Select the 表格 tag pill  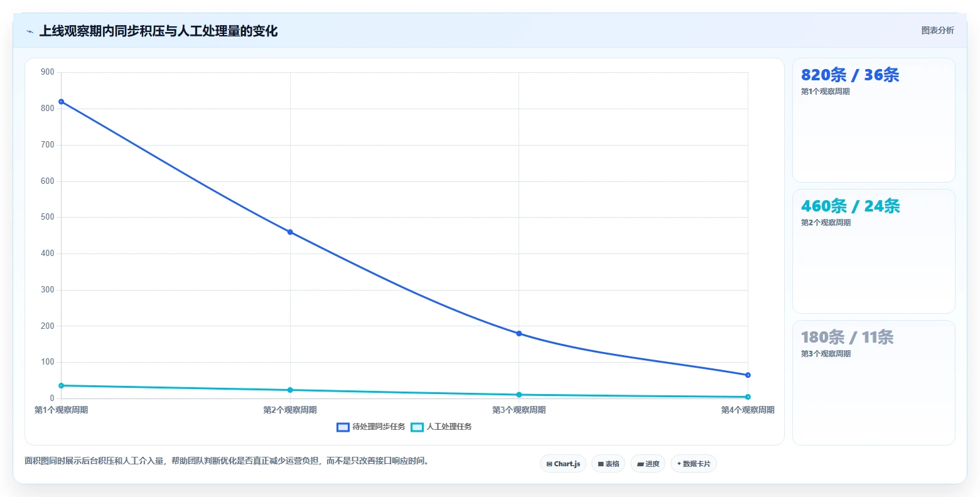coord(608,464)
